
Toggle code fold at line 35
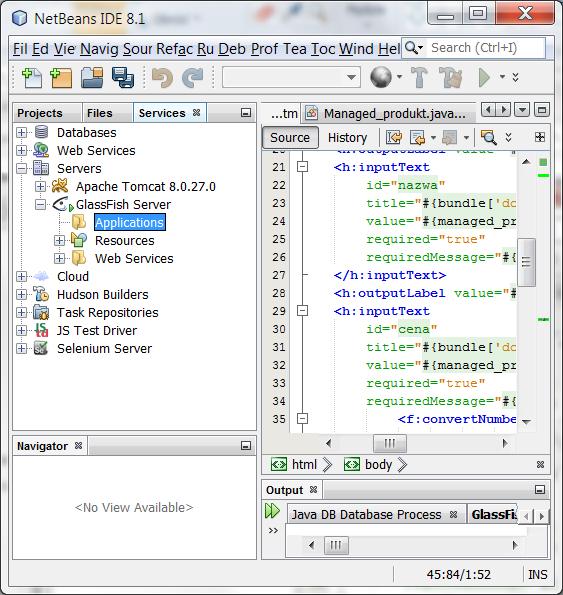[x=302, y=419]
